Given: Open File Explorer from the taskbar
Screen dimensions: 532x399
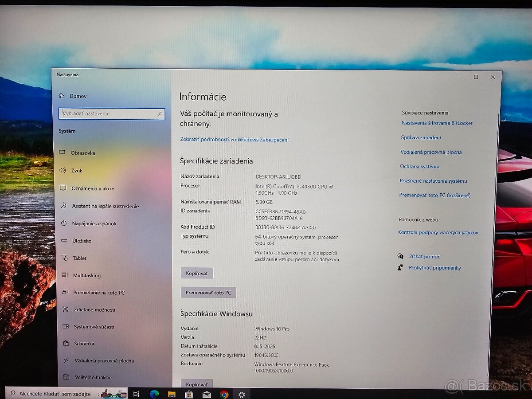Looking at the screenshot, I should tap(172, 394).
